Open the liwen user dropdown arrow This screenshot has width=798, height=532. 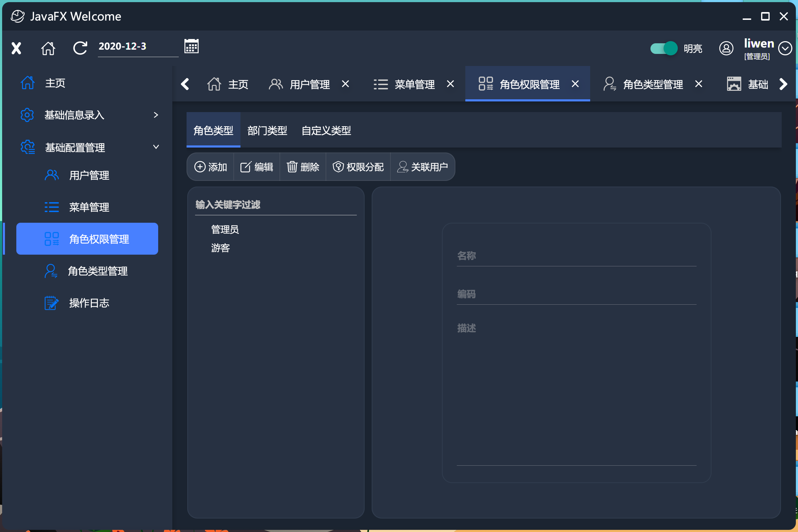785,48
